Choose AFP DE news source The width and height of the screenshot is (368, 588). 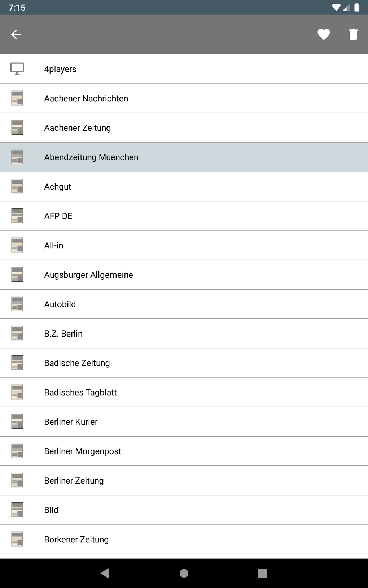click(x=58, y=216)
